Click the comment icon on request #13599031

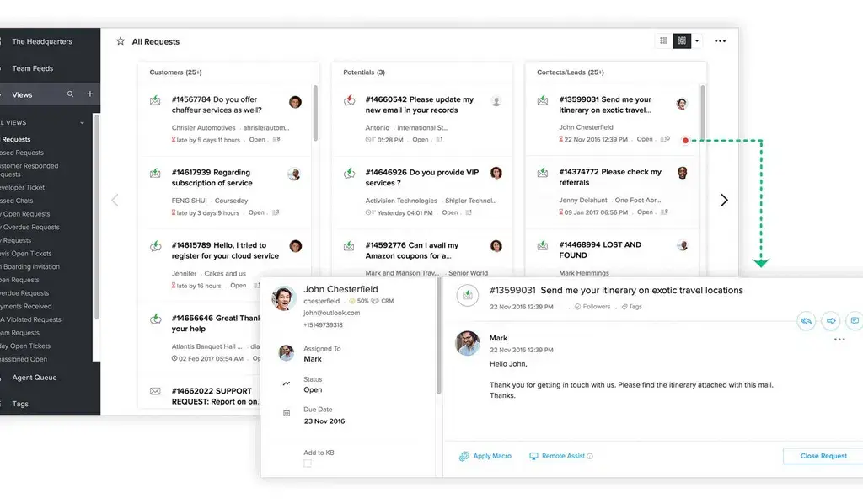(855, 321)
